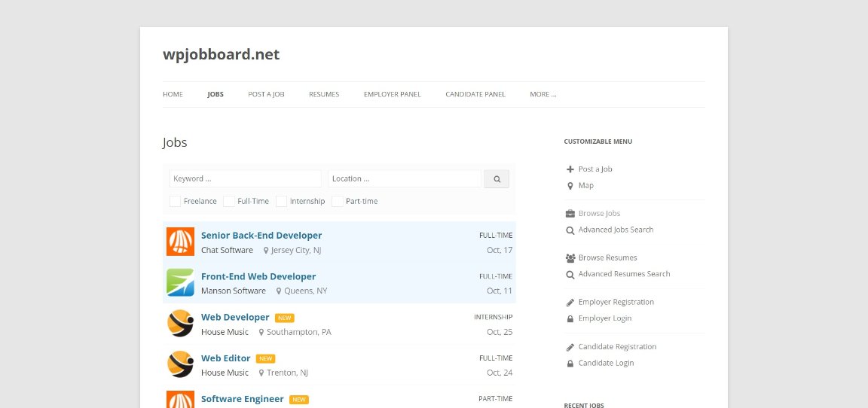The image size is (868, 408).
Task: Check the Freelance filter checkbox
Action: [175, 201]
